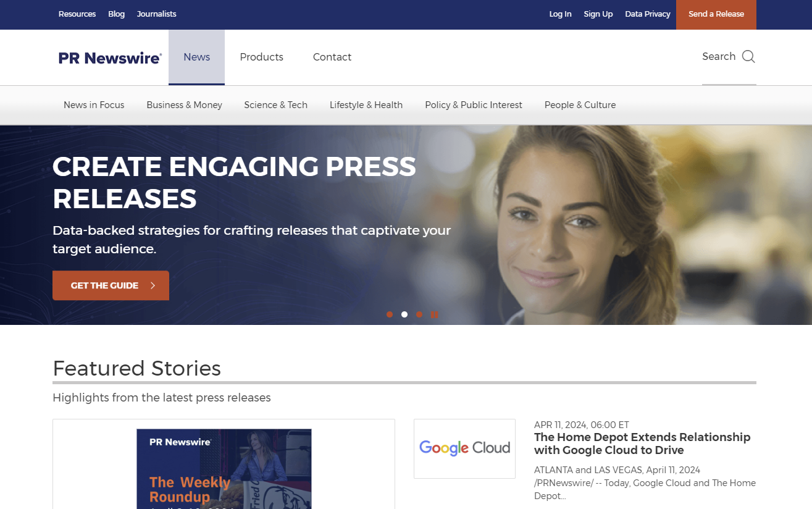This screenshot has width=812, height=509.
Task: Click the Create Engaging Press Releases banner headline
Action: click(235, 182)
